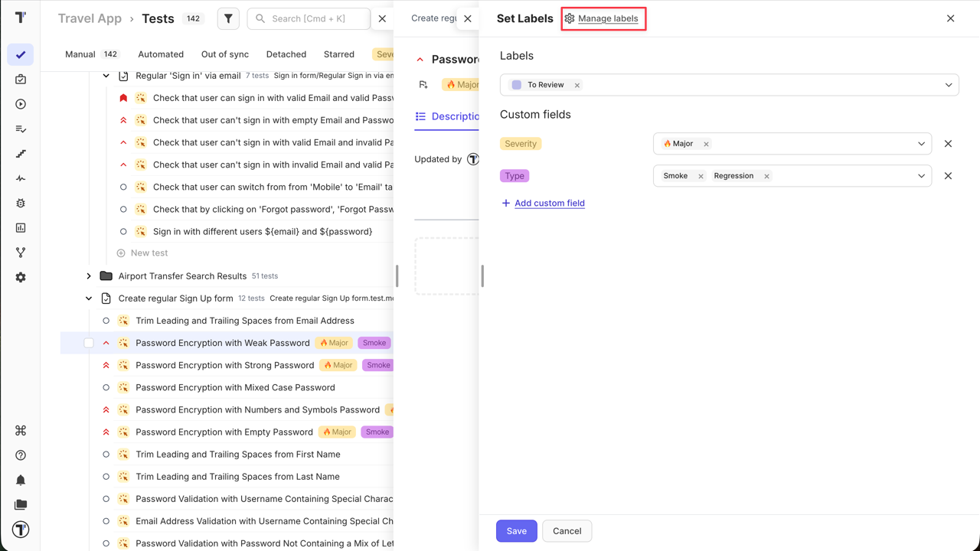Click the Smoke tag on Empty Password row
Viewport: 980px width, 551px height.
coord(377,432)
